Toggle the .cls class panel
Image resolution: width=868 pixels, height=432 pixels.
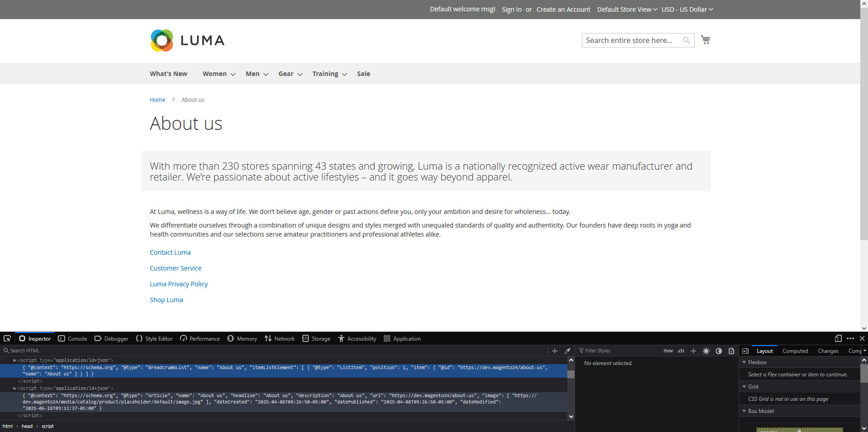[680, 351]
